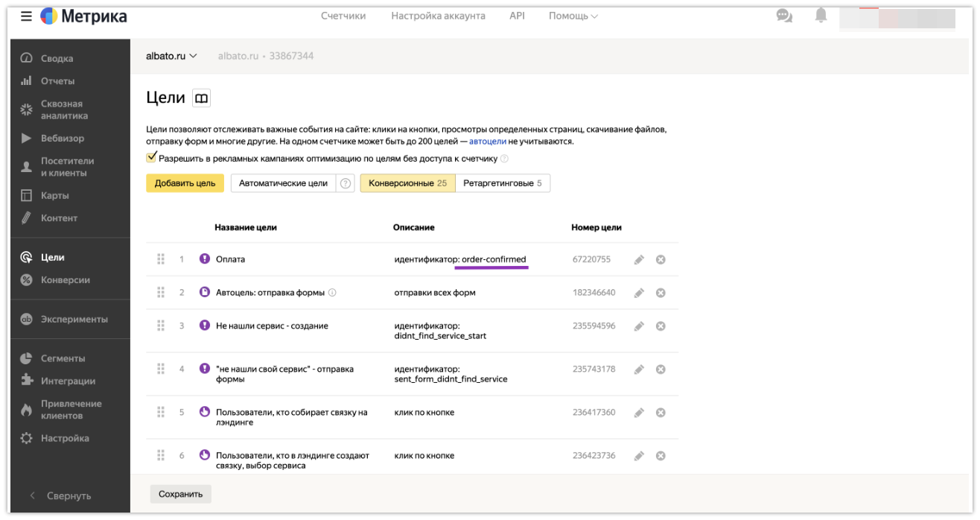
Task: Edit the Оплата goal with pencil icon
Action: [x=638, y=260]
